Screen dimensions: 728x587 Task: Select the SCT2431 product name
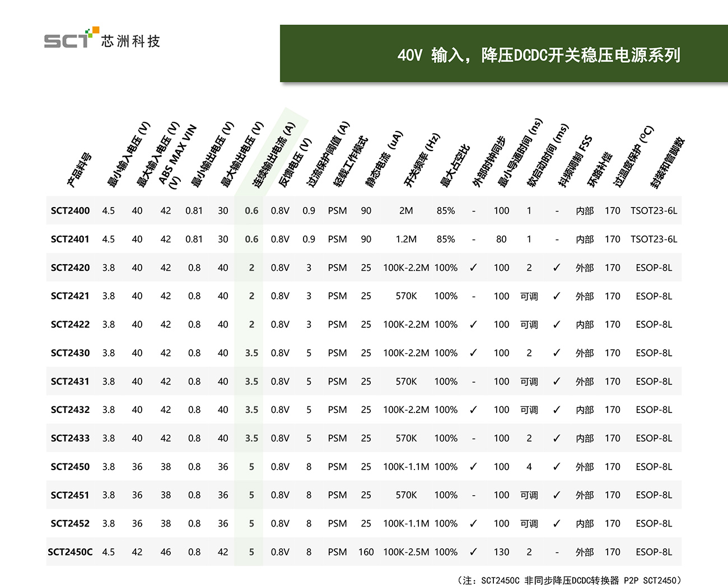click(x=70, y=382)
